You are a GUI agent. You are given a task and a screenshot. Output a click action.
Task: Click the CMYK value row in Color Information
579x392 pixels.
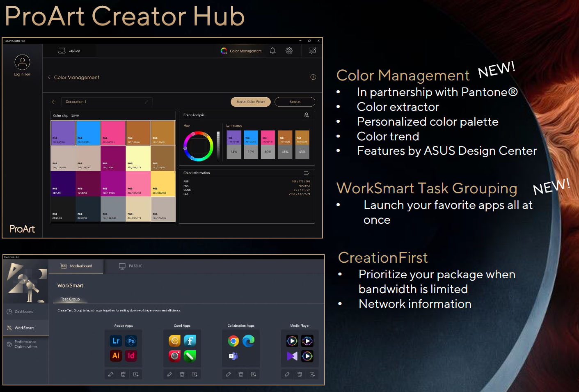click(x=247, y=190)
